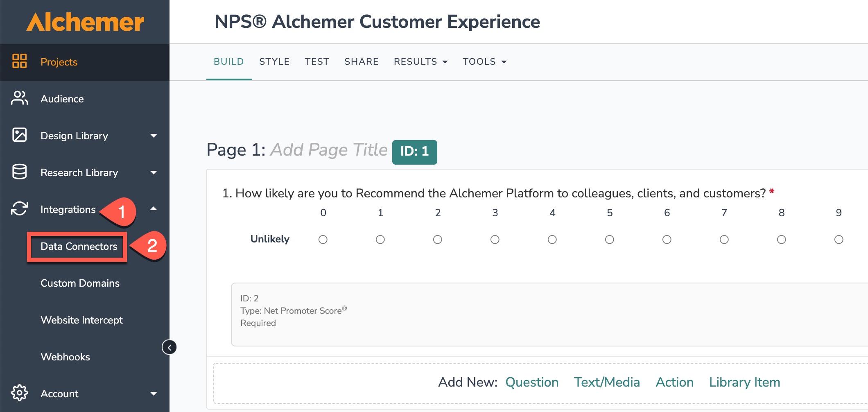868x412 pixels.
Task: Choose the radio button under 5
Action: click(610, 240)
